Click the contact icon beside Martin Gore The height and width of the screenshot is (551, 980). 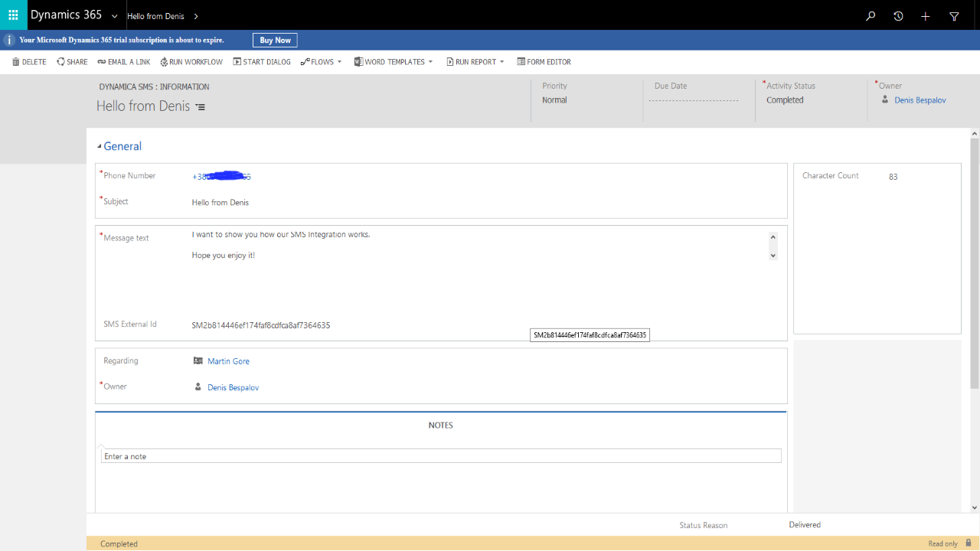pyautogui.click(x=198, y=360)
